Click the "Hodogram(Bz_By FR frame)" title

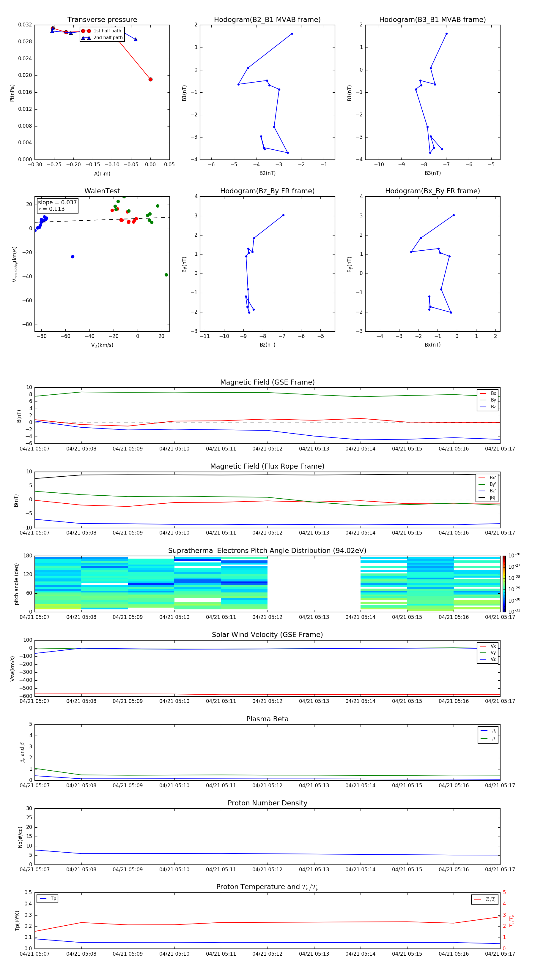click(x=267, y=191)
